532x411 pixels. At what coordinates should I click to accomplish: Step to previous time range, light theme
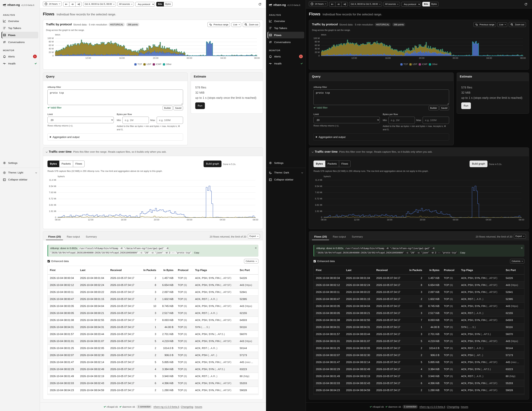click(x=66, y=4)
